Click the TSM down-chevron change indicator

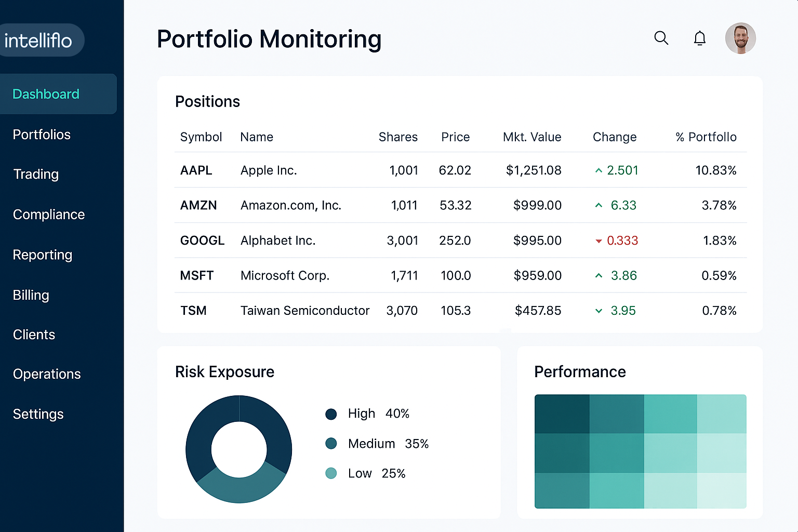click(x=598, y=311)
